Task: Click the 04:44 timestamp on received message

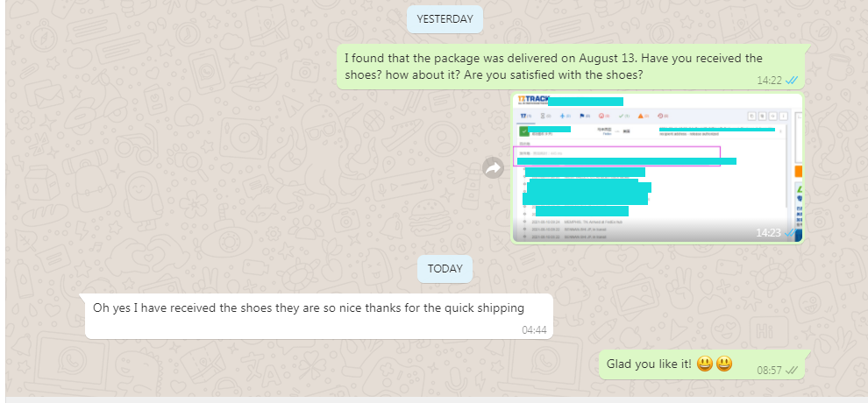Action: tap(534, 330)
